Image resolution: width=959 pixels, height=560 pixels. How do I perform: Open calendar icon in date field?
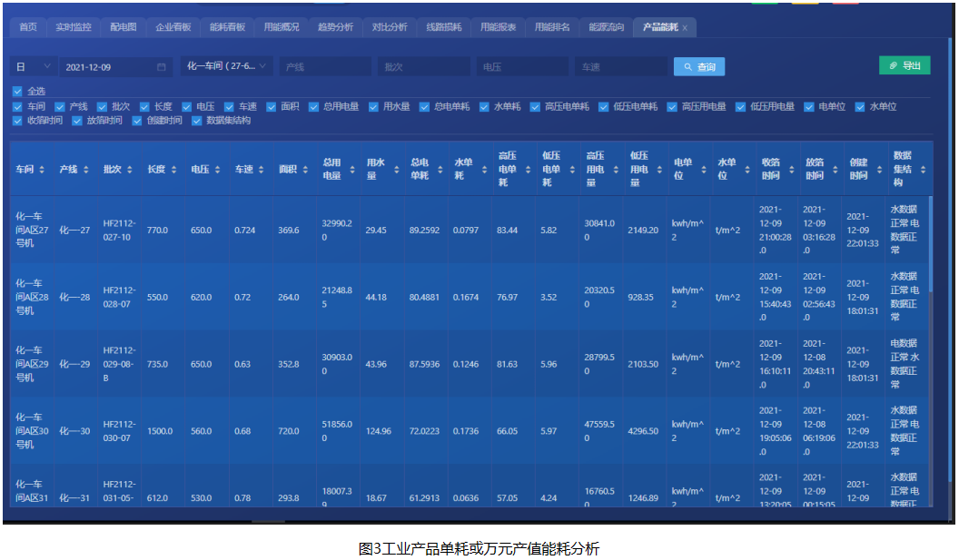coord(162,67)
